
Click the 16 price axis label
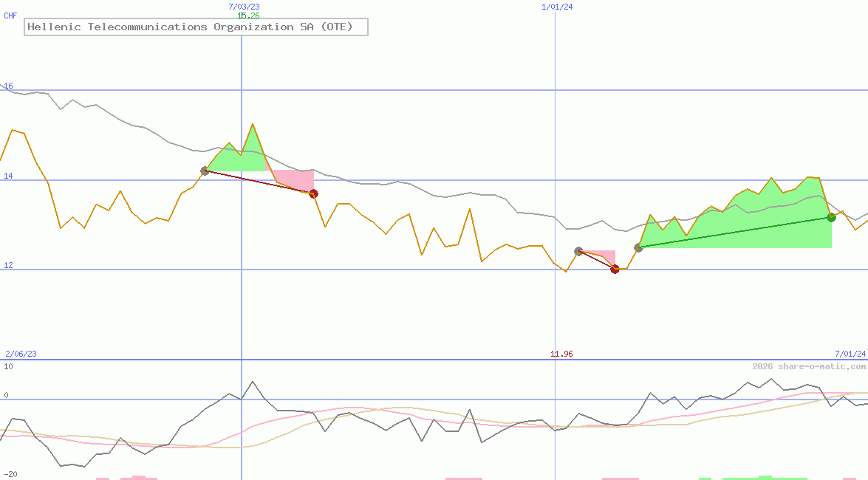(x=9, y=86)
